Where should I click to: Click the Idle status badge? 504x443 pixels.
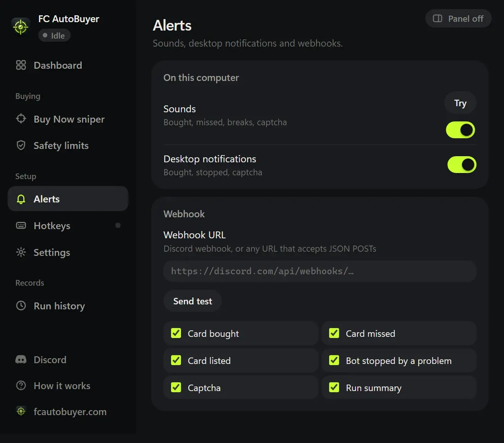tap(54, 36)
